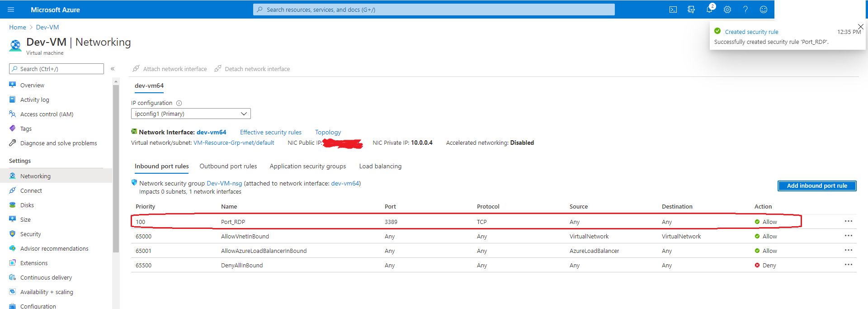Click priority 100 of Port_RDP rule
Screen dimensions: 868x309
click(141, 222)
